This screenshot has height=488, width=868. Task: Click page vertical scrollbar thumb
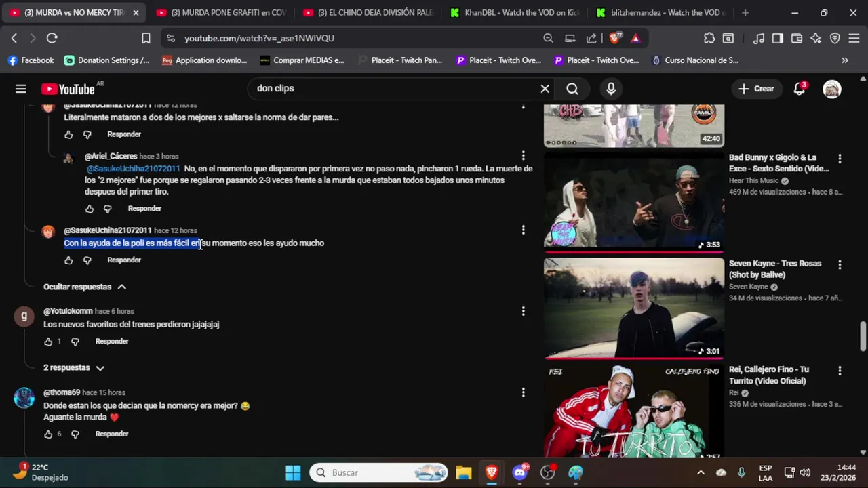(863, 338)
